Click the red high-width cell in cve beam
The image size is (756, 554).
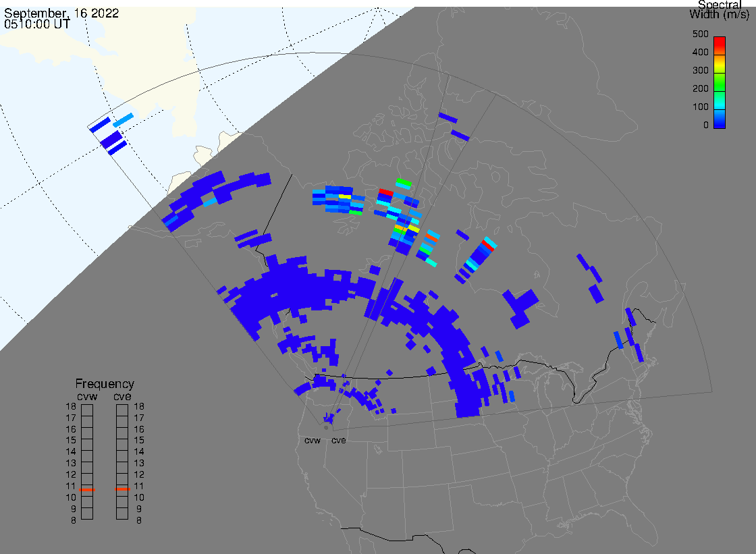click(489, 246)
